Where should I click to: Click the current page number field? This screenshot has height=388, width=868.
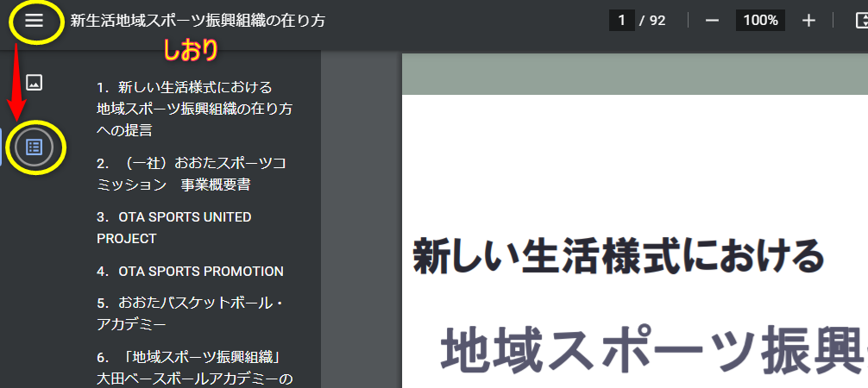point(621,21)
